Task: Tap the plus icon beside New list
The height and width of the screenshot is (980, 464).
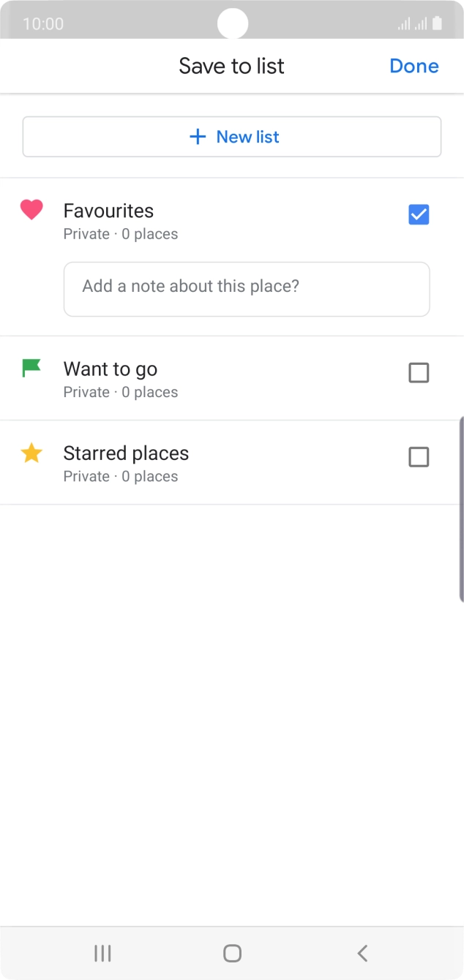Action: coord(198,137)
